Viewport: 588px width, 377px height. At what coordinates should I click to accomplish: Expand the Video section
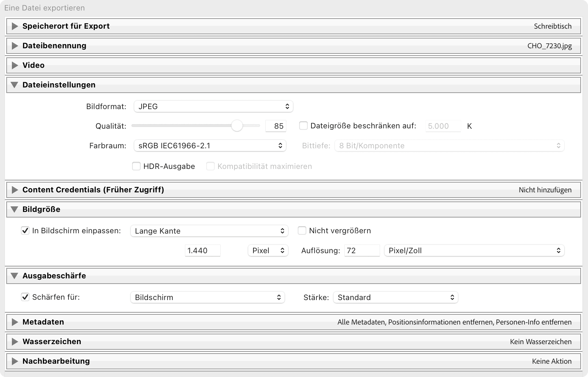click(x=15, y=65)
